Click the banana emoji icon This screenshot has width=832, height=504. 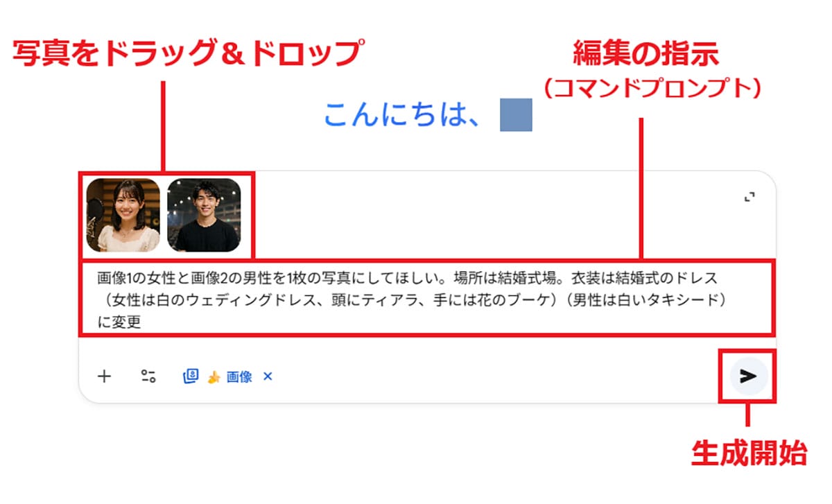[214, 377]
